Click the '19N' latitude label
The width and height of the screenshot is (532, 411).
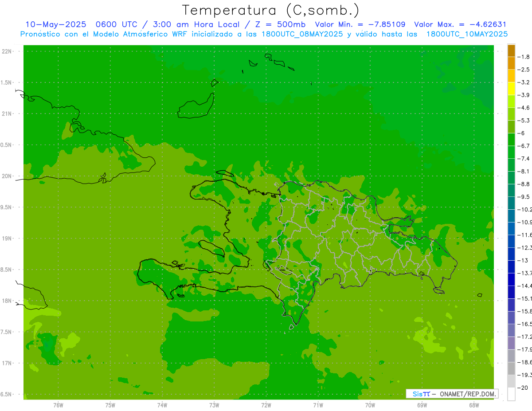coord(7,239)
